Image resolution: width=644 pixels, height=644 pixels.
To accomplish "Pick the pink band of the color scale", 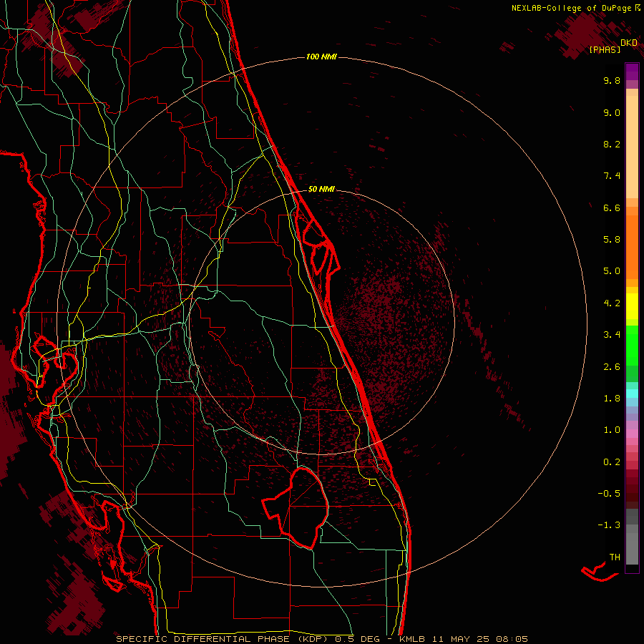I will [x=632, y=434].
